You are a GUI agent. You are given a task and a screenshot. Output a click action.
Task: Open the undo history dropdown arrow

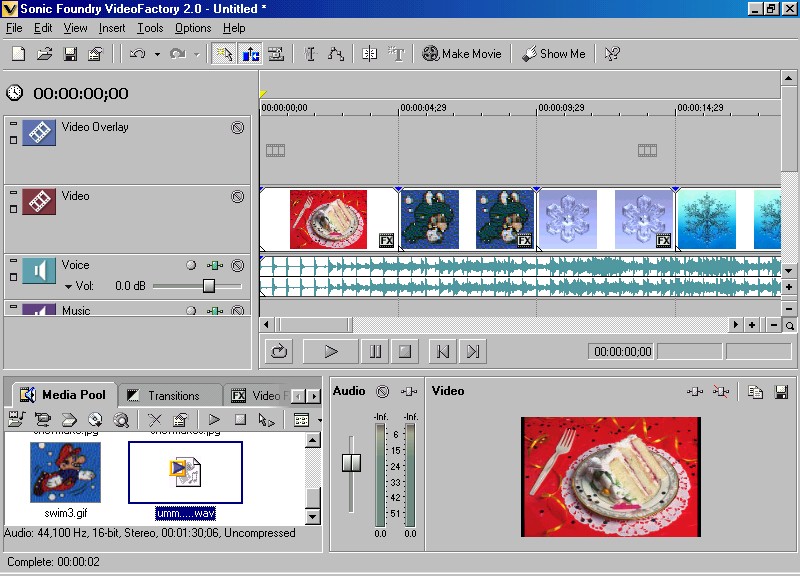click(x=157, y=54)
